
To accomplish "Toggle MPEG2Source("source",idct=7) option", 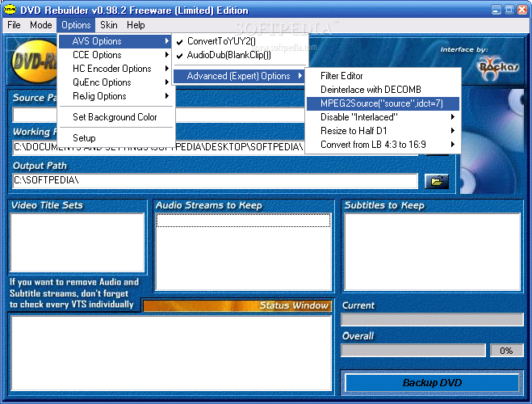I will pos(383,103).
